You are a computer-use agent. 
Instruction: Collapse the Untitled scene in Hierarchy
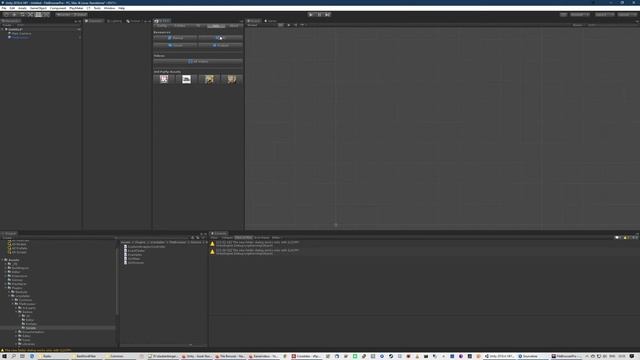(2, 29)
